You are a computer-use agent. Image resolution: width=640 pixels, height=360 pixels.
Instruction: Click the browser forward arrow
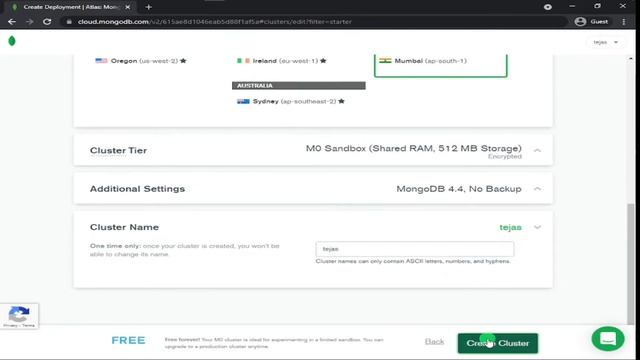[29, 22]
